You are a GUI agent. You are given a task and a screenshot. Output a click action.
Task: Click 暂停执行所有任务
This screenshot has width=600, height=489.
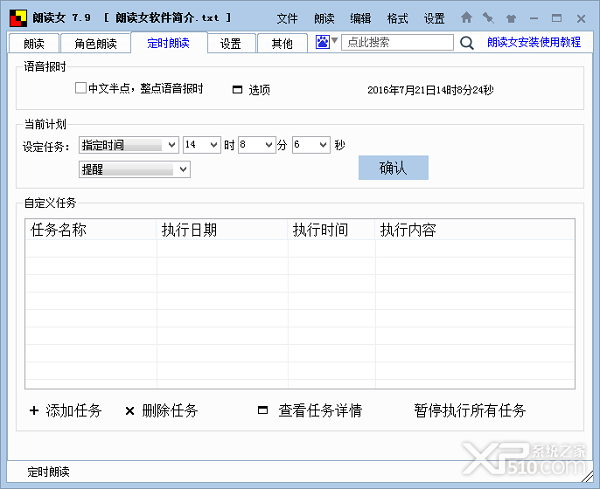(470, 411)
